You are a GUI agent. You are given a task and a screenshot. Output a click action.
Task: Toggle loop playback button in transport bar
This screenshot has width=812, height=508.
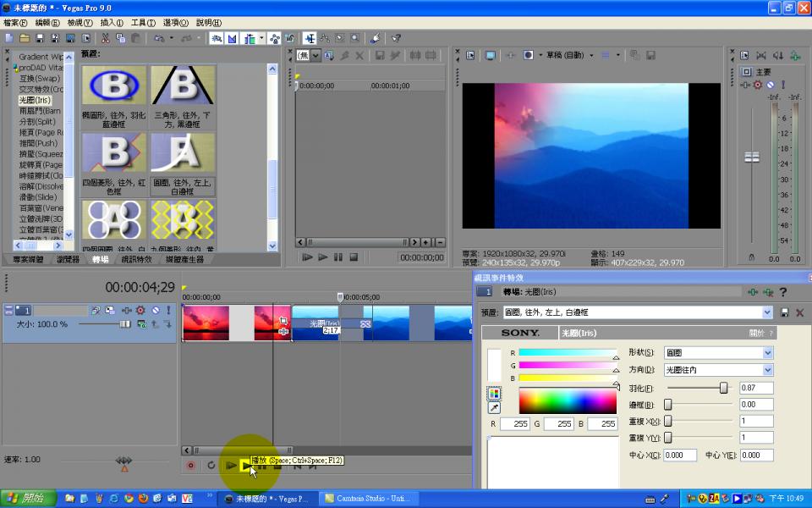coord(211,465)
